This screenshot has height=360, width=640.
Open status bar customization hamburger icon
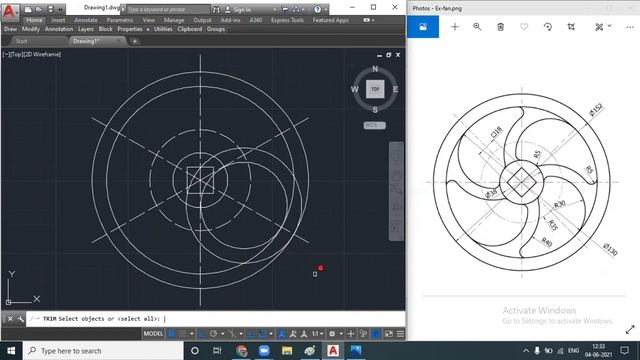[x=400, y=334]
